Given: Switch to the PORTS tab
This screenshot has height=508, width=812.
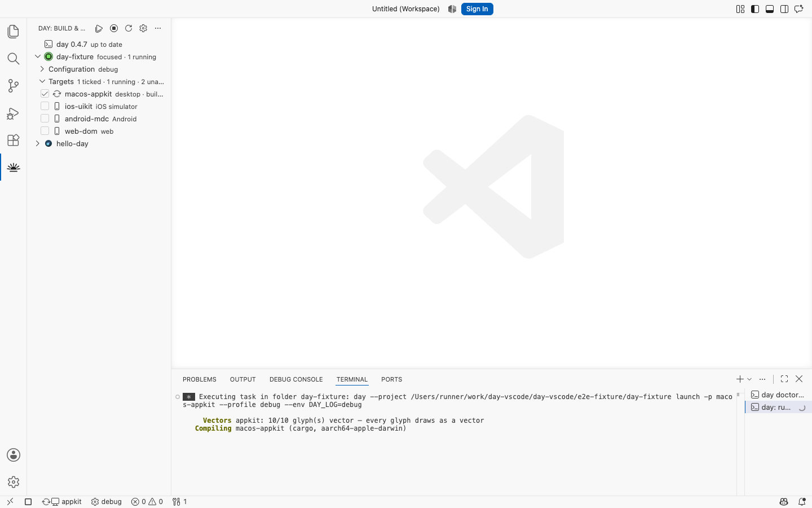Looking at the screenshot, I should pos(391,379).
